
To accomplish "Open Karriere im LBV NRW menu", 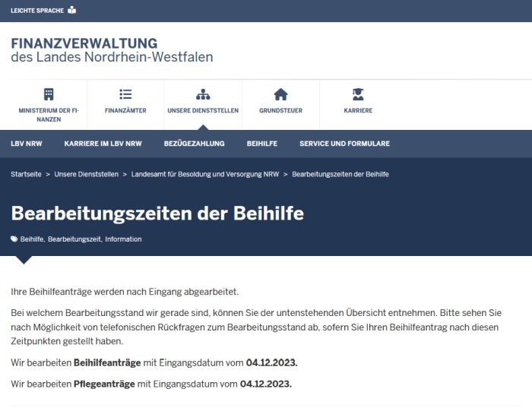I will pos(103,144).
